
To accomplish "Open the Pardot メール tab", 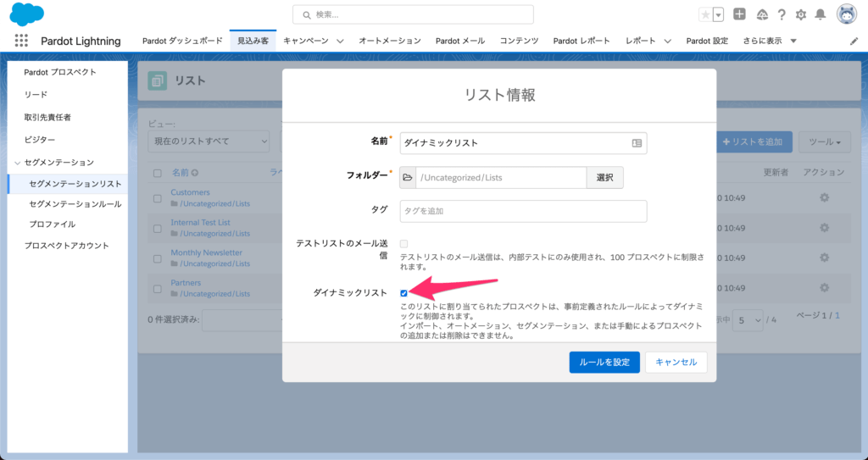I will pos(460,41).
